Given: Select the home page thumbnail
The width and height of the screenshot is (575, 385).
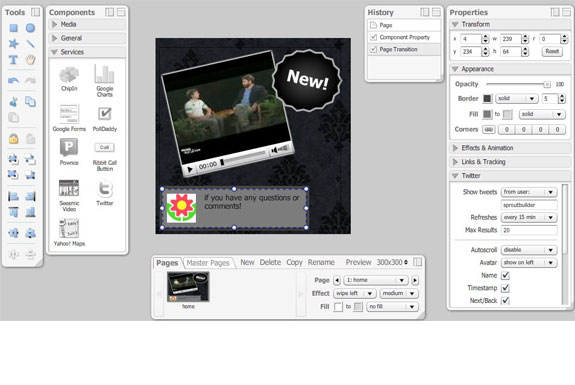Looking at the screenshot, I should [x=188, y=287].
